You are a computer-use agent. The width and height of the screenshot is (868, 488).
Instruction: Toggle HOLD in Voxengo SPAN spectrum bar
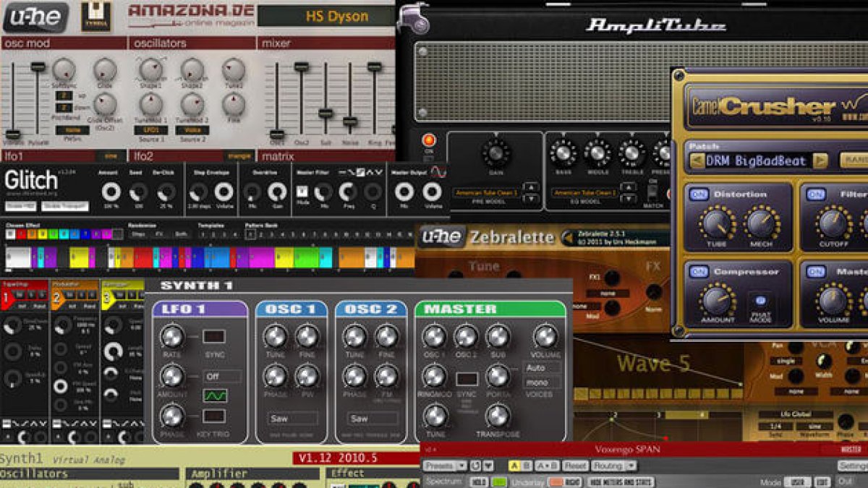click(x=480, y=480)
